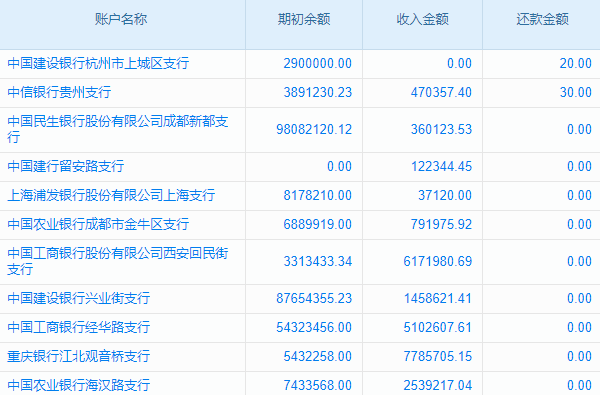The image size is (600, 395).
Task: Select income amount 122344.45
Action: tap(441, 166)
